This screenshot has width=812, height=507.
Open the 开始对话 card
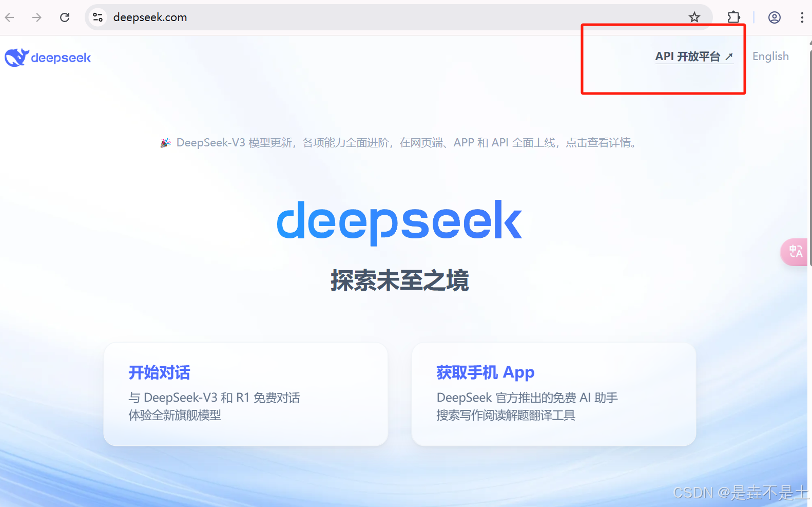(246, 394)
